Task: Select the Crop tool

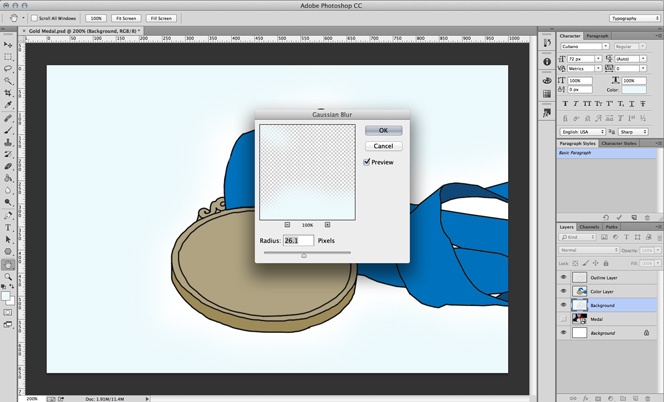Action: pos(8,93)
